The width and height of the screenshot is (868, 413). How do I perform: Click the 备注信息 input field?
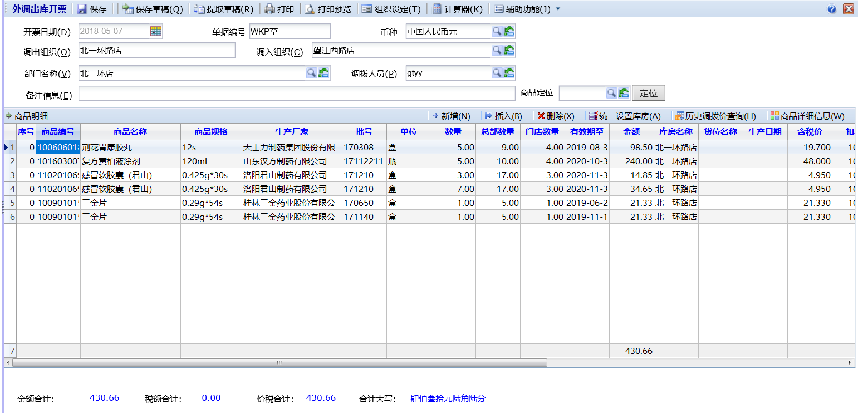tap(297, 93)
